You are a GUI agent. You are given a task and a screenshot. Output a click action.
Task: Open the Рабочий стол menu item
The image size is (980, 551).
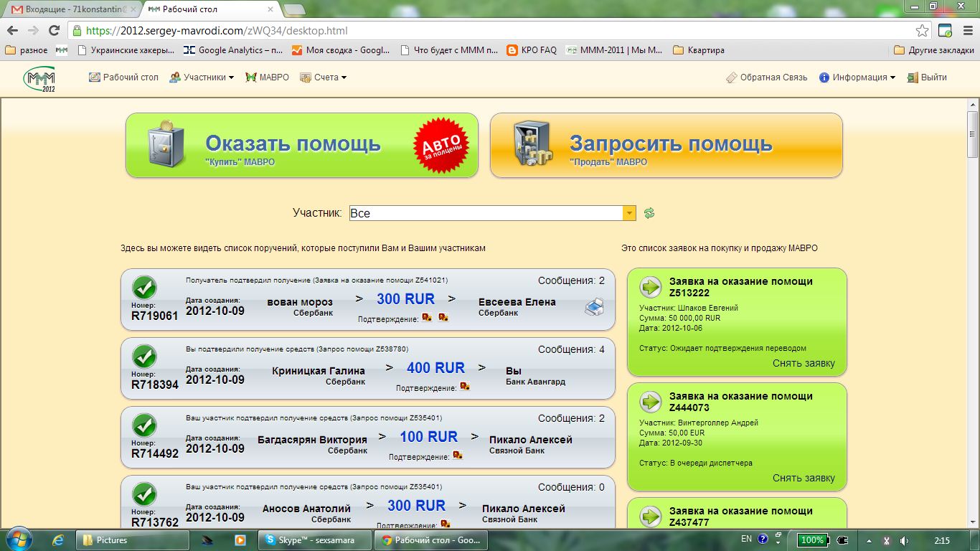[123, 77]
